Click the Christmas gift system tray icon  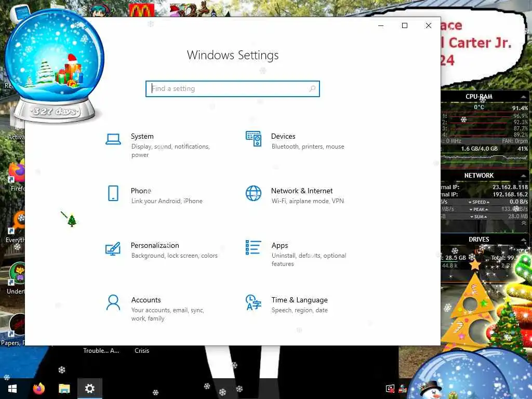pyautogui.click(x=403, y=389)
